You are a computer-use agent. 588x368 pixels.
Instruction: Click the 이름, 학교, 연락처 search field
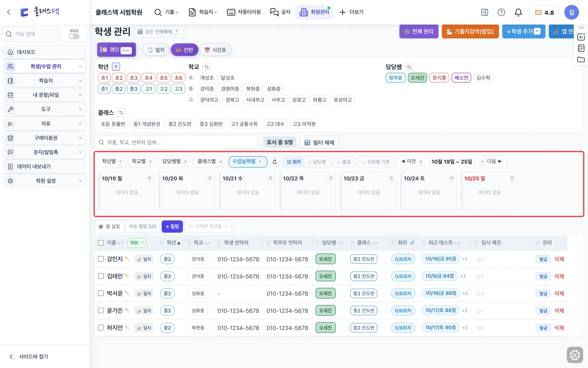(176, 142)
